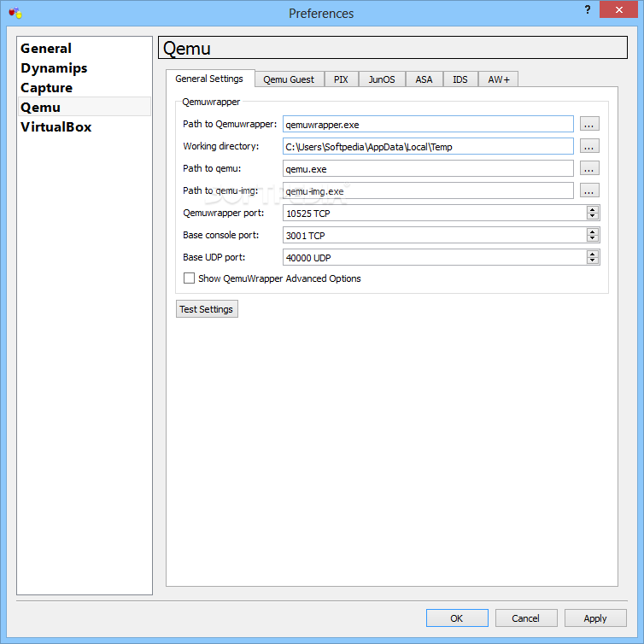Click the 'Path to qemu:' label
This screenshot has width=644, height=644.
[212, 168]
